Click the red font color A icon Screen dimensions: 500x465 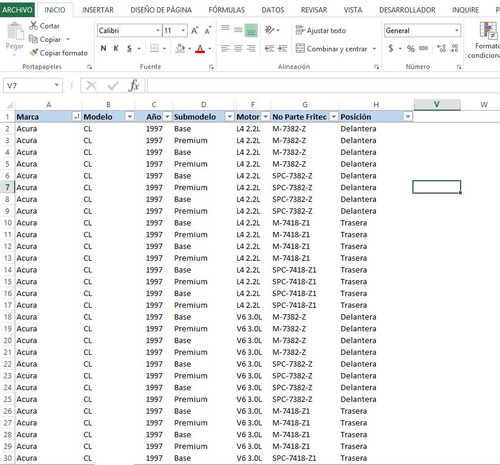tap(200, 49)
